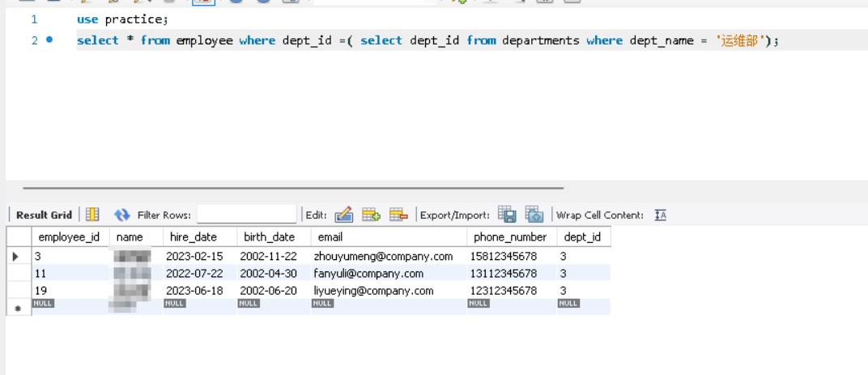Screen dimensions: 868x375
Task: Click the phone_number column header
Action: [510, 237]
